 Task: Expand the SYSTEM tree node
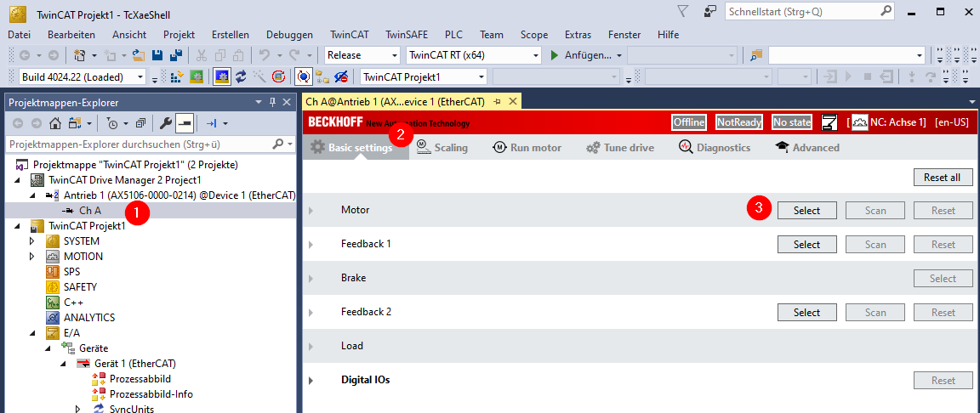32,241
